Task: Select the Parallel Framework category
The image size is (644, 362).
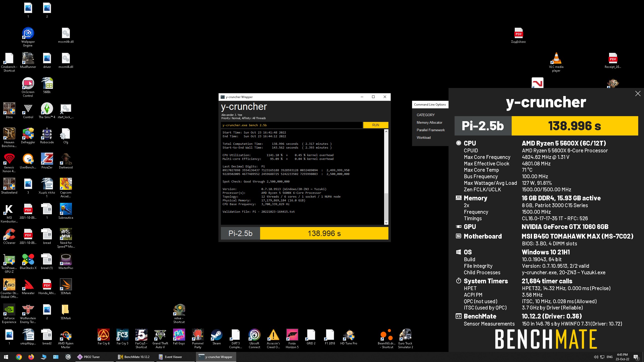Action: pyautogui.click(x=430, y=130)
